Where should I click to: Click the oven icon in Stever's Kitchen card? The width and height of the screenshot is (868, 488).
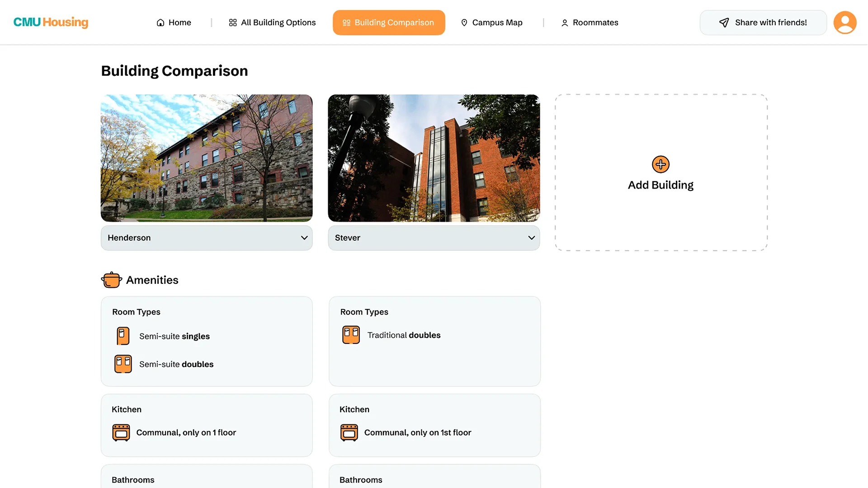[x=349, y=432]
